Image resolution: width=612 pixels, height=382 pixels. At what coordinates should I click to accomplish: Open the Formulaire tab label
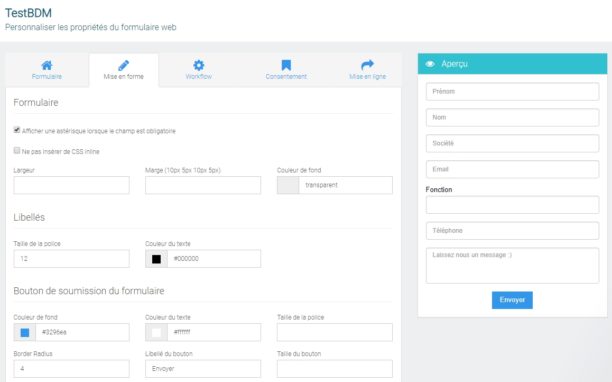47,76
